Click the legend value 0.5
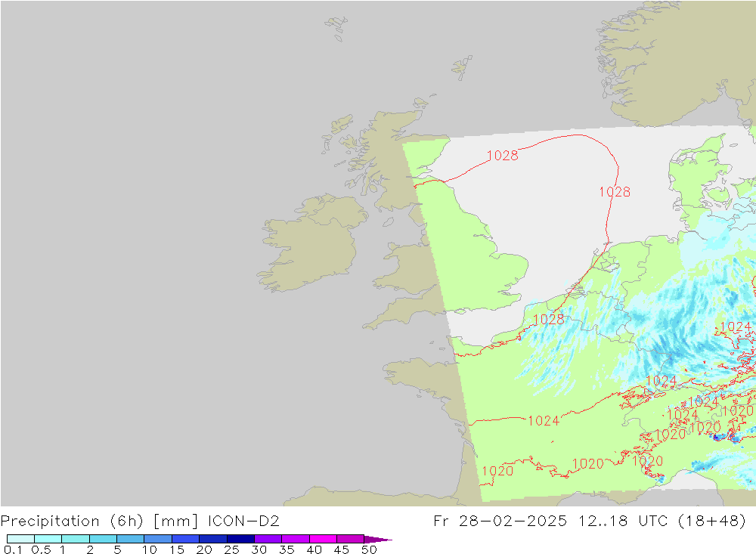The image size is (756, 554). (x=41, y=549)
